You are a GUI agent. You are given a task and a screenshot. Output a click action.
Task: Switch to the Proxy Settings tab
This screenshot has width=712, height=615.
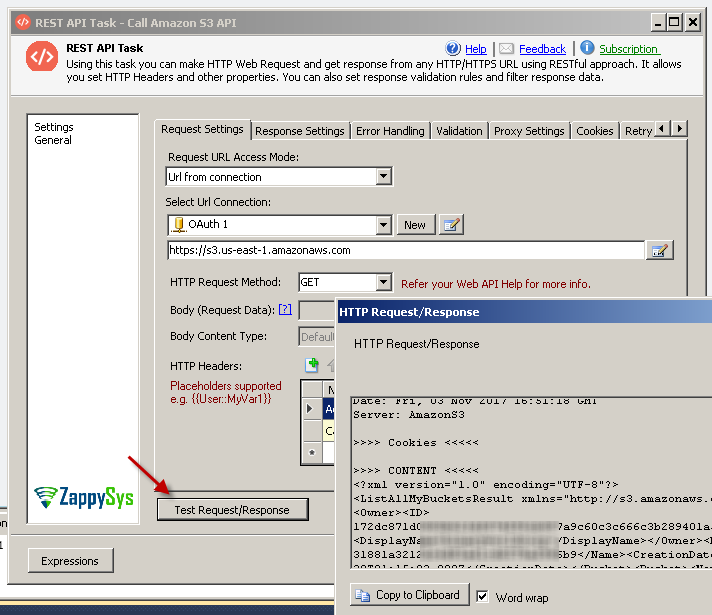(529, 131)
